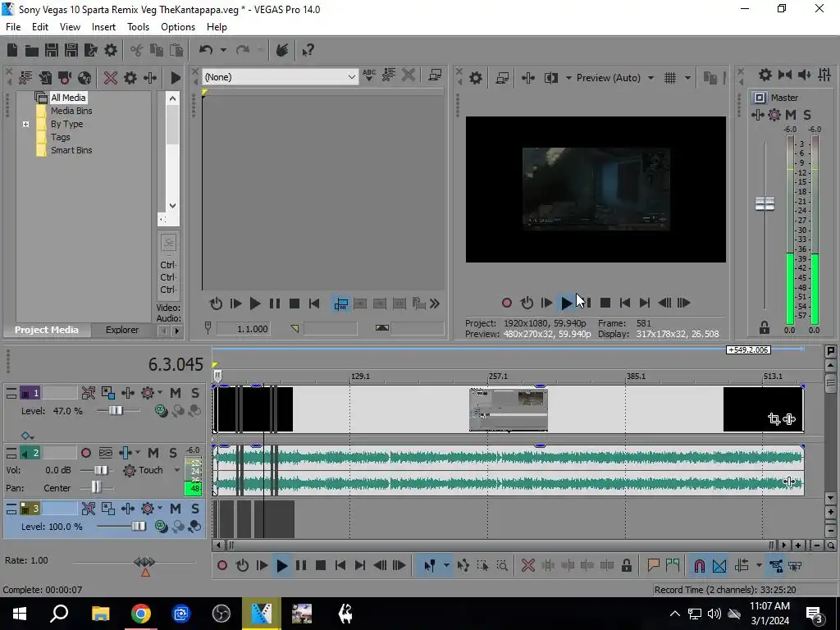Select the Smart Bins folder

point(71,151)
